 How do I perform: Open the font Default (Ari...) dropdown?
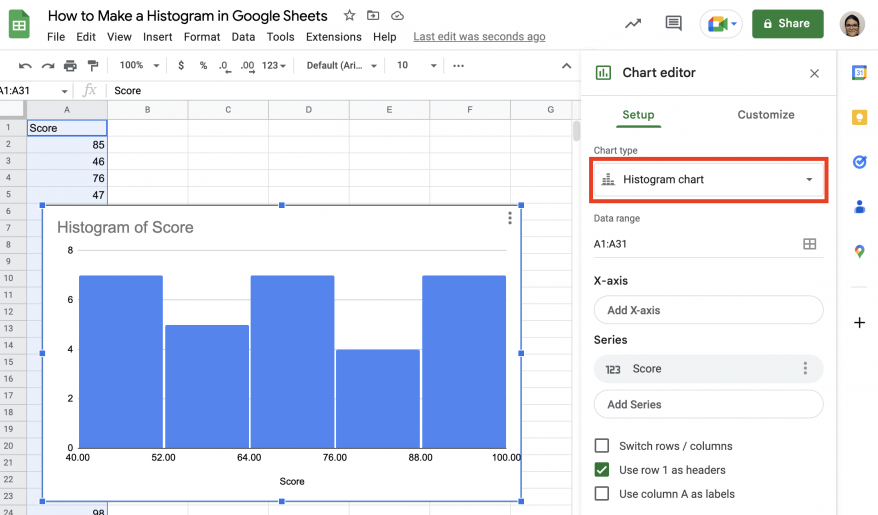tap(341, 65)
